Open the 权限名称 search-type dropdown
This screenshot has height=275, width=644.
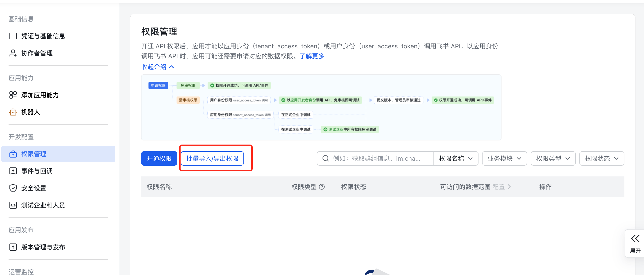pyautogui.click(x=456, y=158)
